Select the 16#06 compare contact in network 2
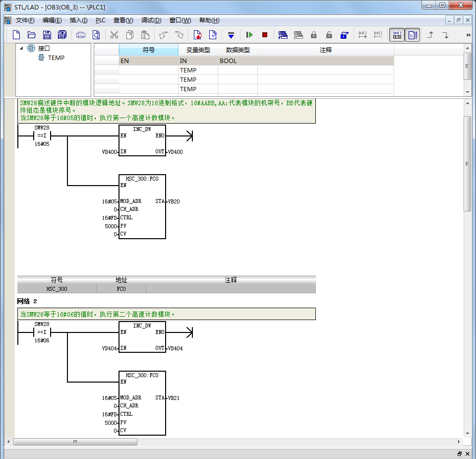Screen dimensions: 476x459 tap(42, 332)
